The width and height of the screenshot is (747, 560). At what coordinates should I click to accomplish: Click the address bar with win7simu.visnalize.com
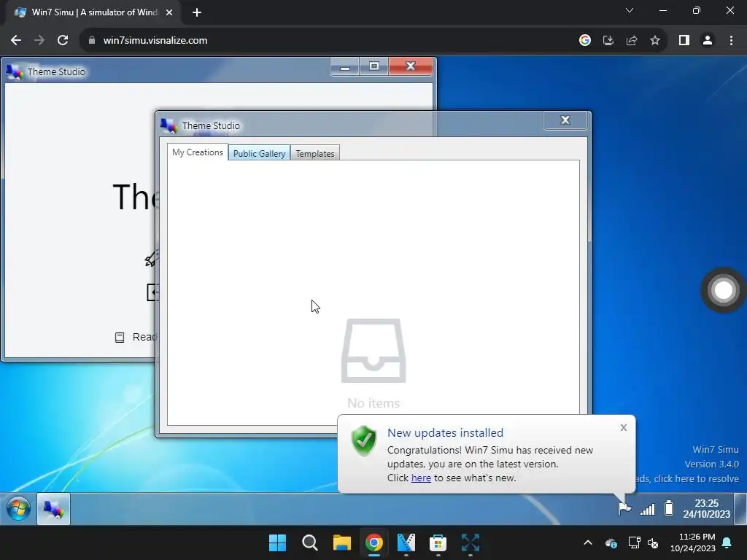click(155, 41)
